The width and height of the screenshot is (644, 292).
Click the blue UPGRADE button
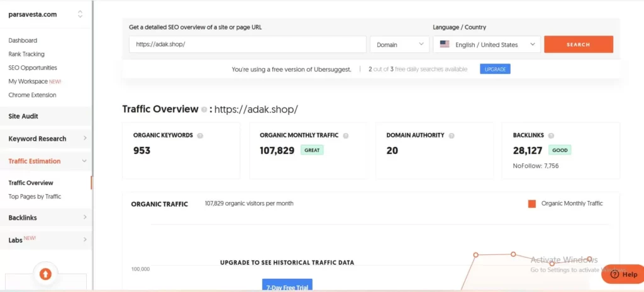[495, 69]
